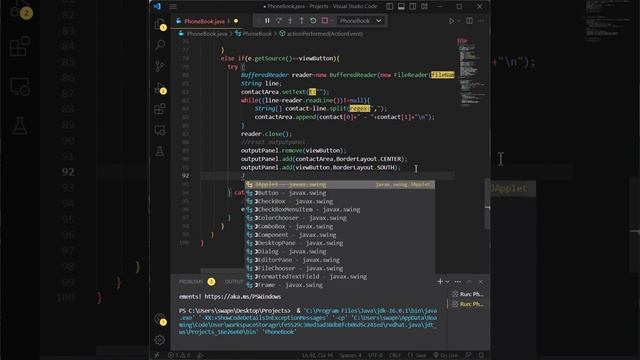
Task: Toggle primary side bar layout button
Action: click(x=390, y=7)
